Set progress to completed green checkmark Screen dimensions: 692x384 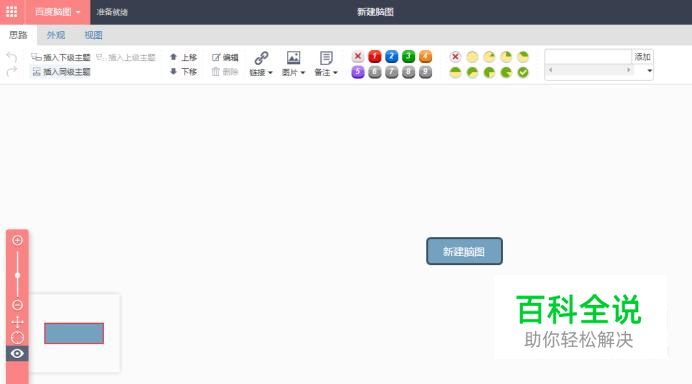[x=523, y=72]
